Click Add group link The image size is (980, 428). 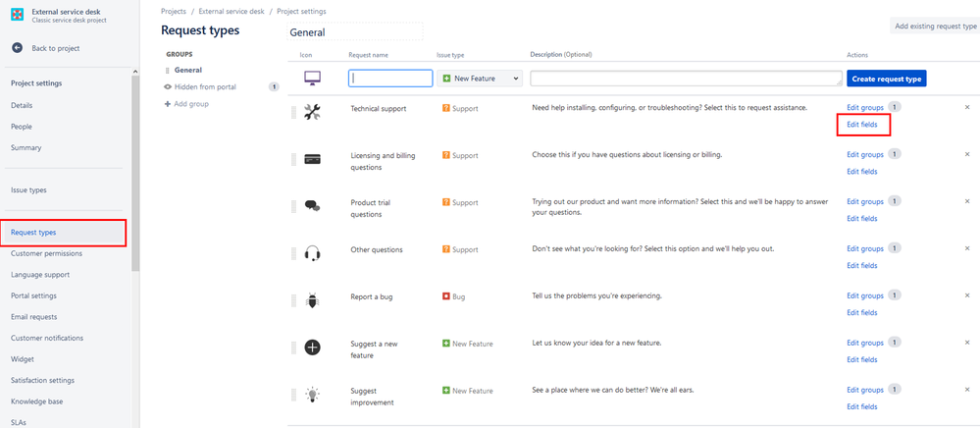click(x=191, y=104)
